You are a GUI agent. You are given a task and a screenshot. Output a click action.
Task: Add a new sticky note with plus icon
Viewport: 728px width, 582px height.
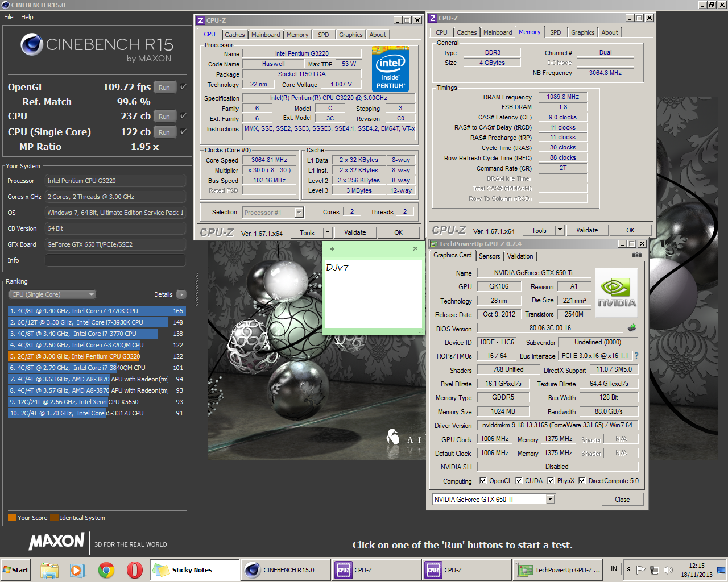pyautogui.click(x=332, y=249)
